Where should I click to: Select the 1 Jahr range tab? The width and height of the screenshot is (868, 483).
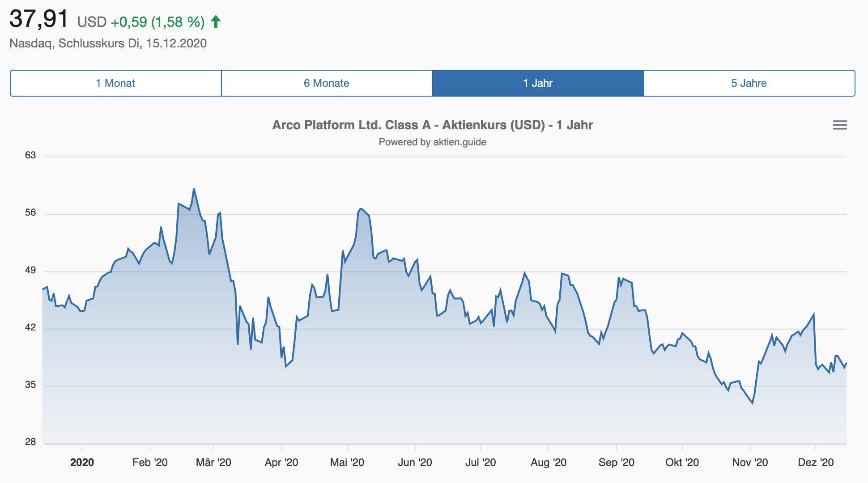538,83
